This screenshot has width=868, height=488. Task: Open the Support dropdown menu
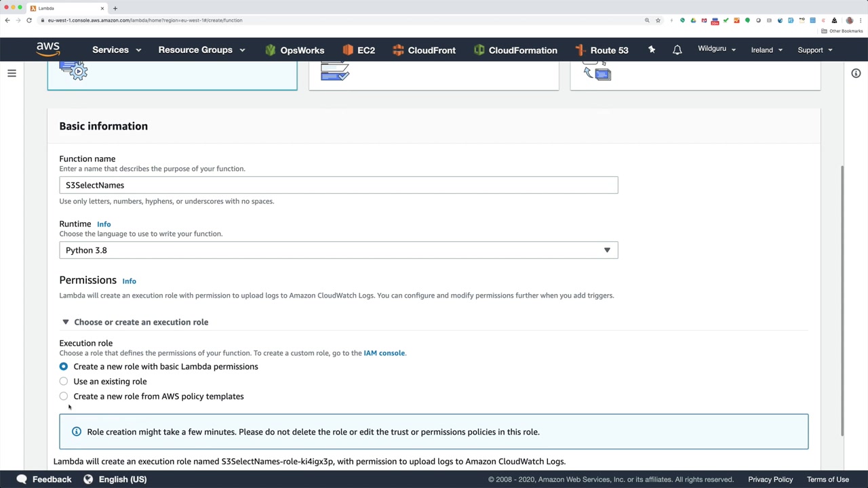815,49
